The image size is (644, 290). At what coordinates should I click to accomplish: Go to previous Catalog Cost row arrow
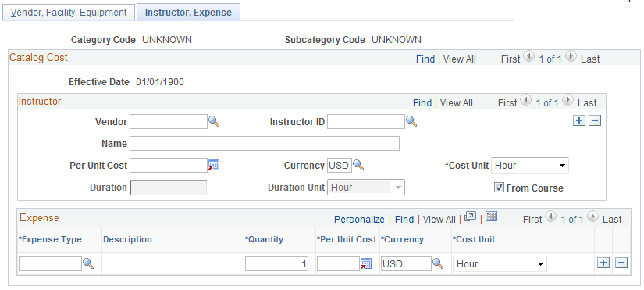pos(529,57)
